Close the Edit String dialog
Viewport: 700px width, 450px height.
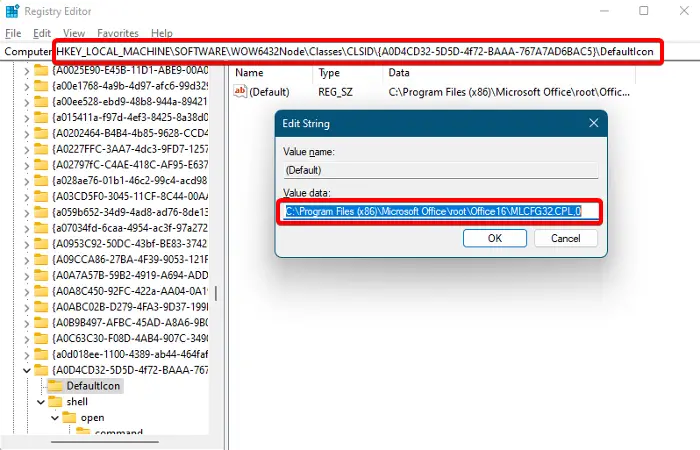(593, 123)
